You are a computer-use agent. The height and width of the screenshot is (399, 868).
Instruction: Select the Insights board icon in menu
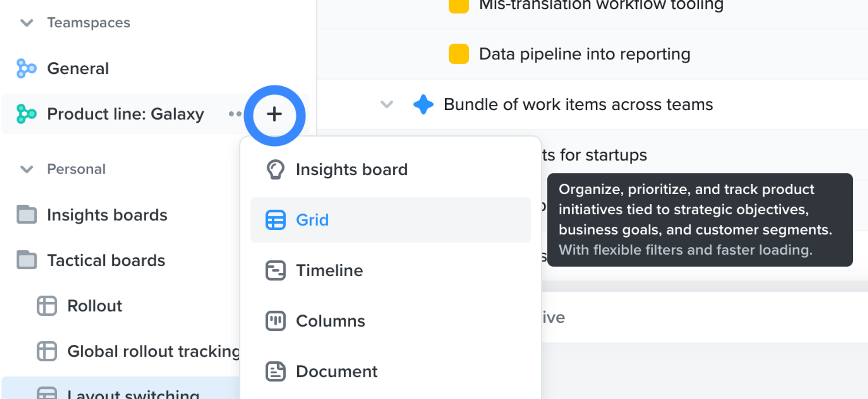click(x=275, y=169)
